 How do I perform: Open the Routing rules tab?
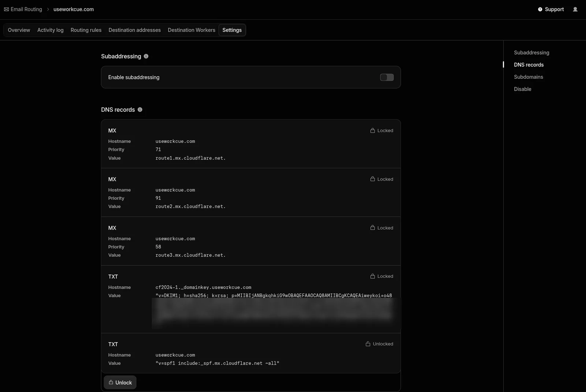point(86,30)
